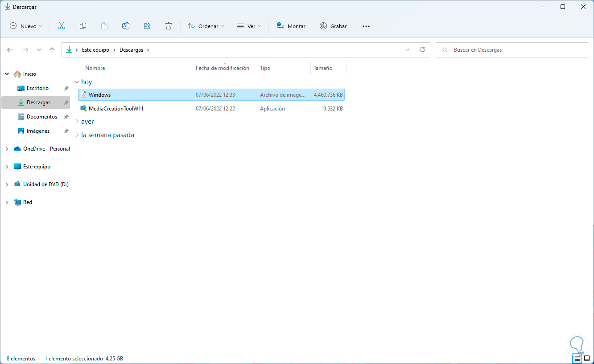The height and width of the screenshot is (364, 594).
Task: Click the Rename icon in toolbar
Action: click(126, 26)
